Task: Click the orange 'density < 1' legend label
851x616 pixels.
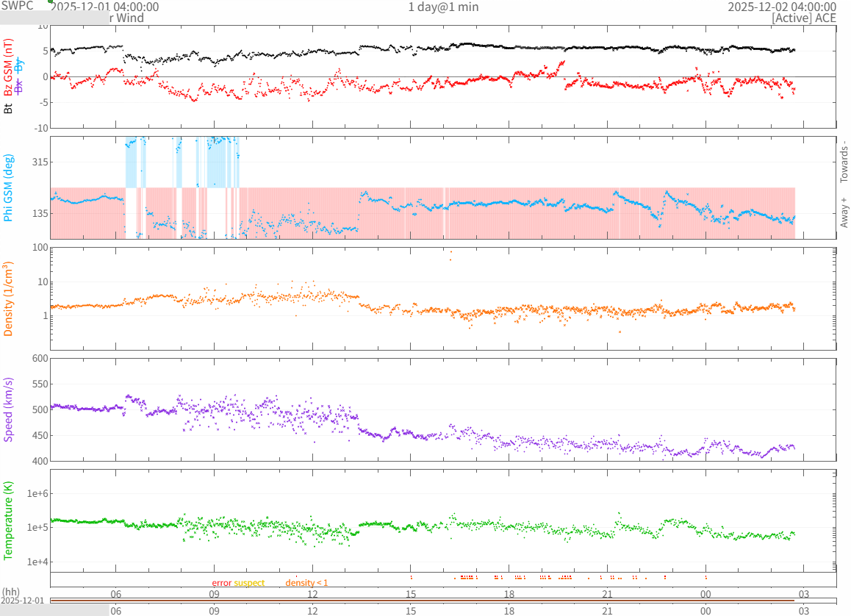Action: (306, 583)
